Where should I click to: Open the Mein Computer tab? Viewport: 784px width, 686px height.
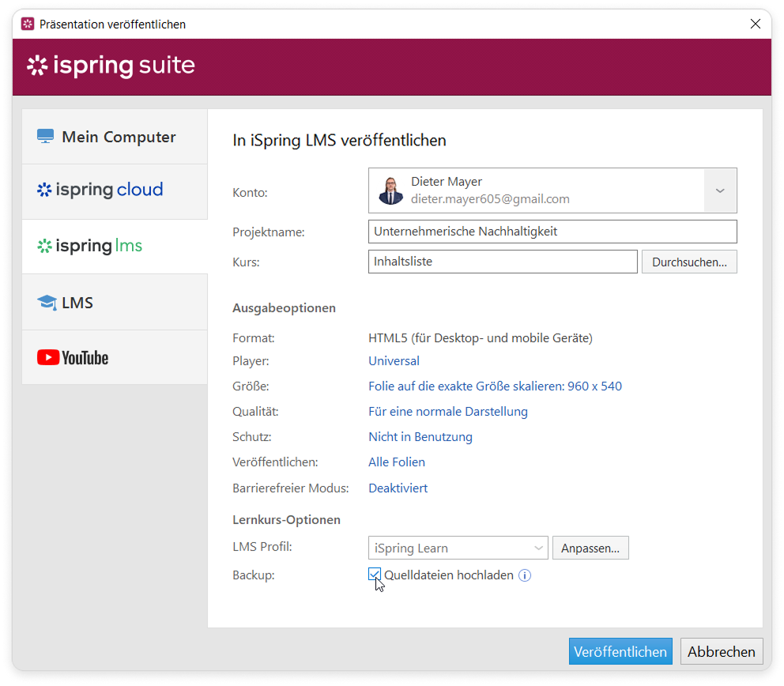click(115, 137)
